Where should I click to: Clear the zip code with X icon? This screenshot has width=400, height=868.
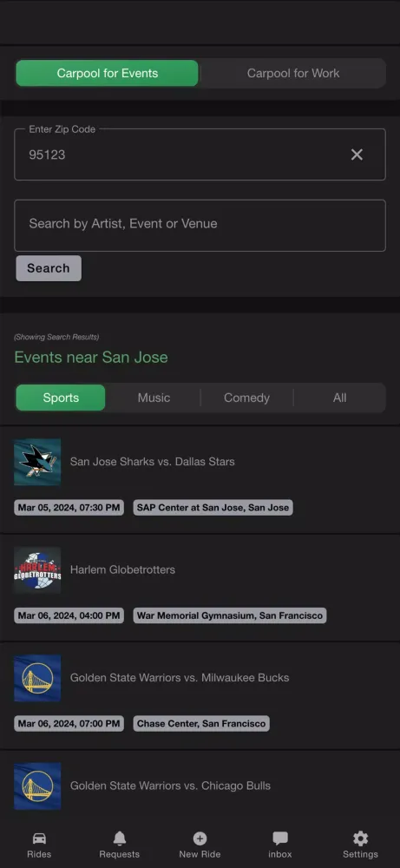pyautogui.click(x=357, y=155)
